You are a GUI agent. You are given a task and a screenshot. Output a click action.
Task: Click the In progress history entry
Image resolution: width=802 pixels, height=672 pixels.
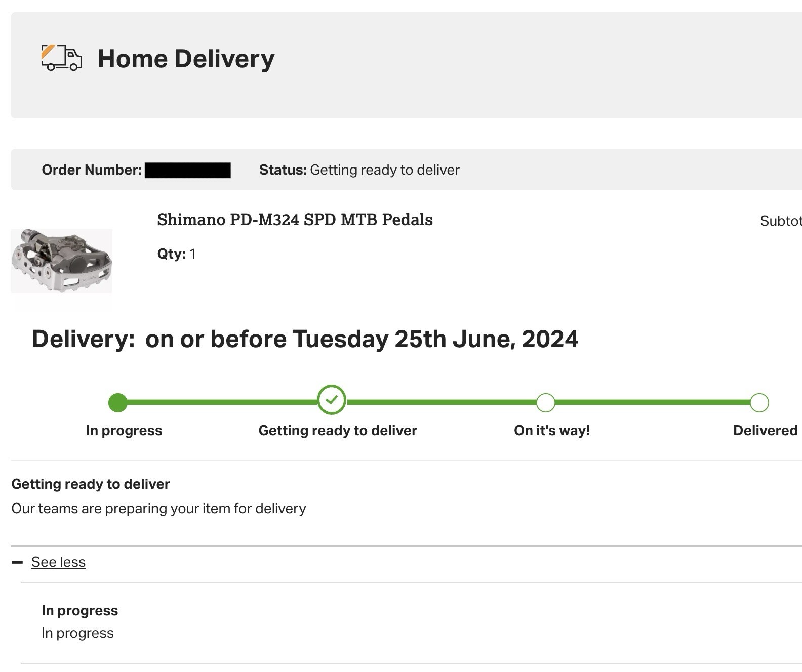coord(79,622)
